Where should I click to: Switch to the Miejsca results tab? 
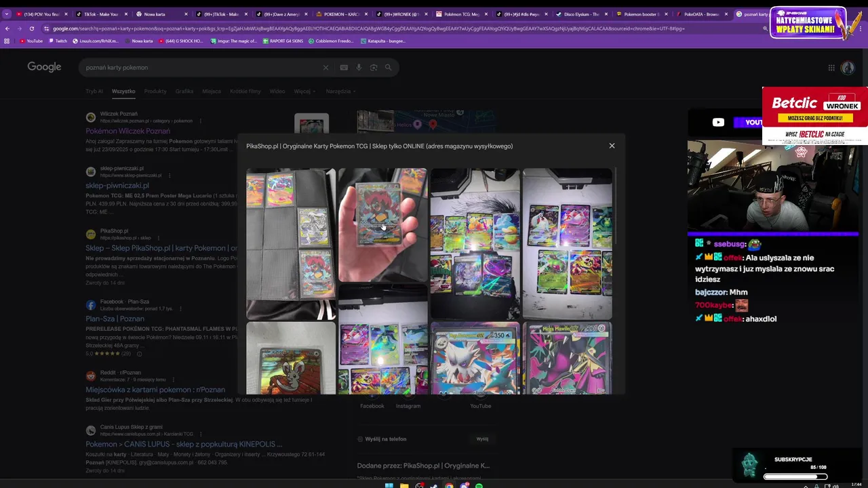coord(212,91)
